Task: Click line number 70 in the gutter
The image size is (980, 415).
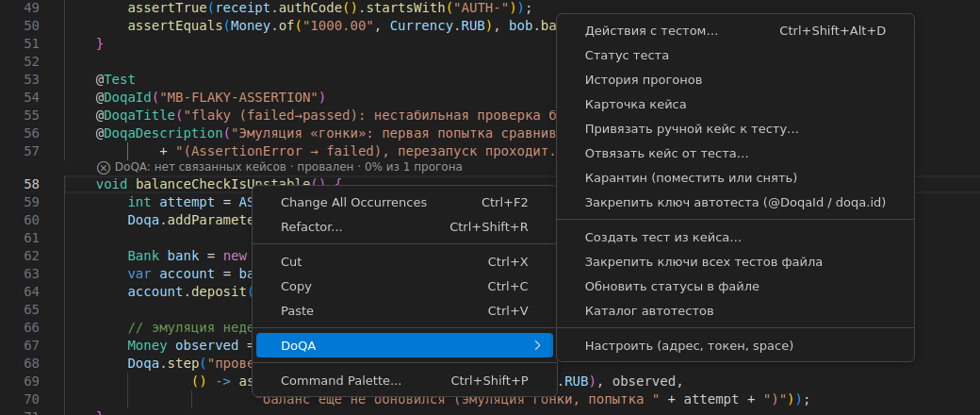Action: 31,399
